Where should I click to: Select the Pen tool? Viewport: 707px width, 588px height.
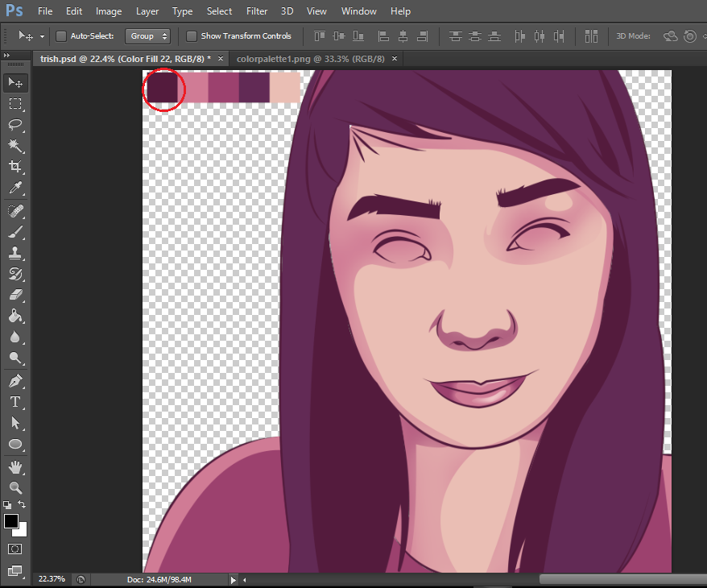pos(15,380)
